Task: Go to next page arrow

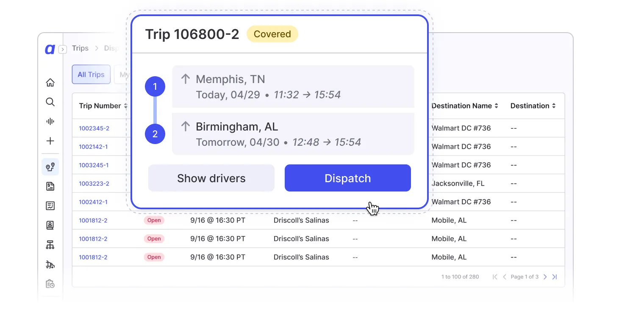Action: coord(545,277)
